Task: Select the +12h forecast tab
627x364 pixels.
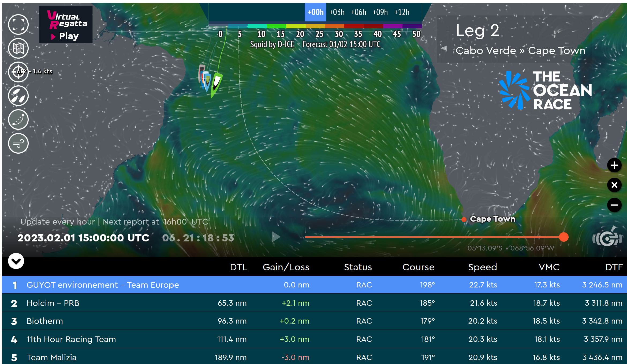Action: (x=402, y=12)
